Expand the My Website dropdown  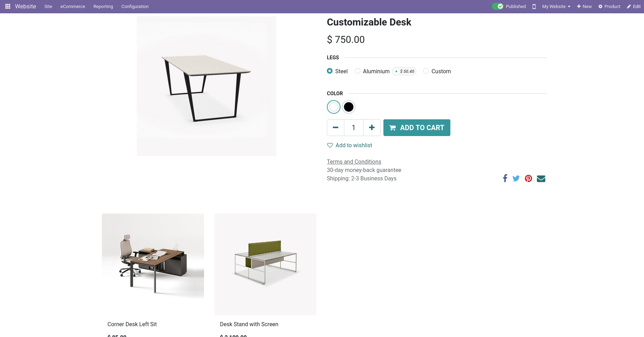(556, 7)
